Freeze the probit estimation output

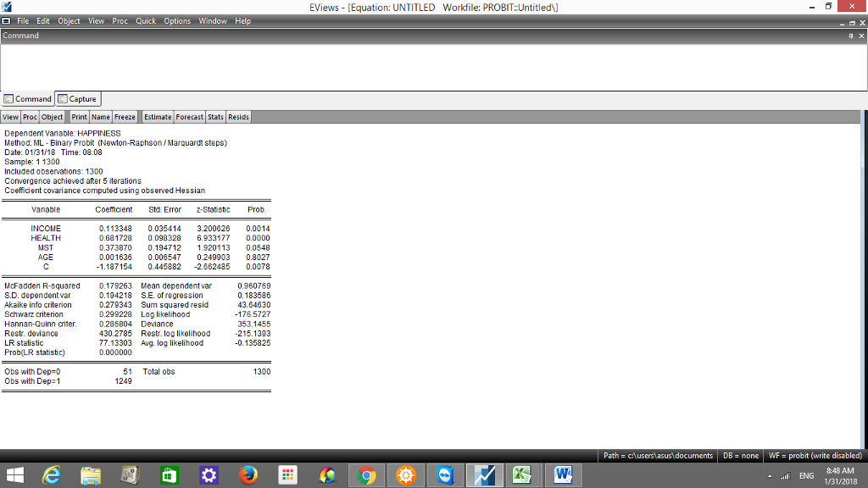(x=125, y=117)
